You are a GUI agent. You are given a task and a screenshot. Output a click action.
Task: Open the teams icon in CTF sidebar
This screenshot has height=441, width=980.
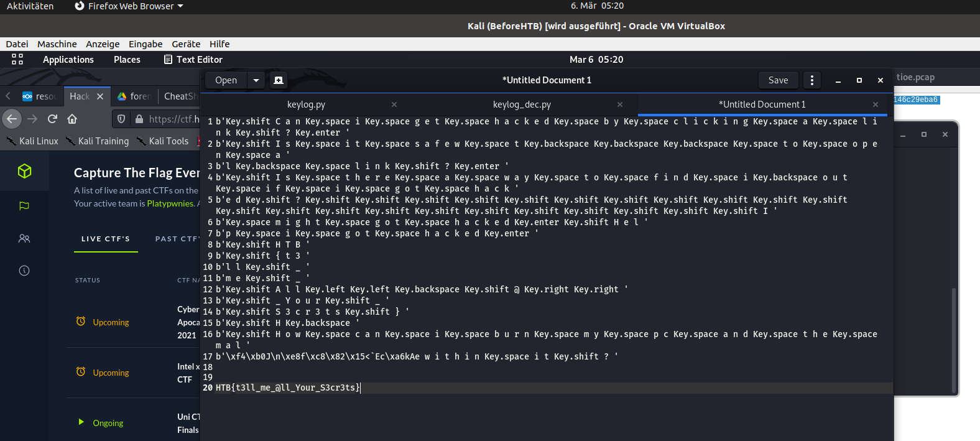[x=24, y=238]
